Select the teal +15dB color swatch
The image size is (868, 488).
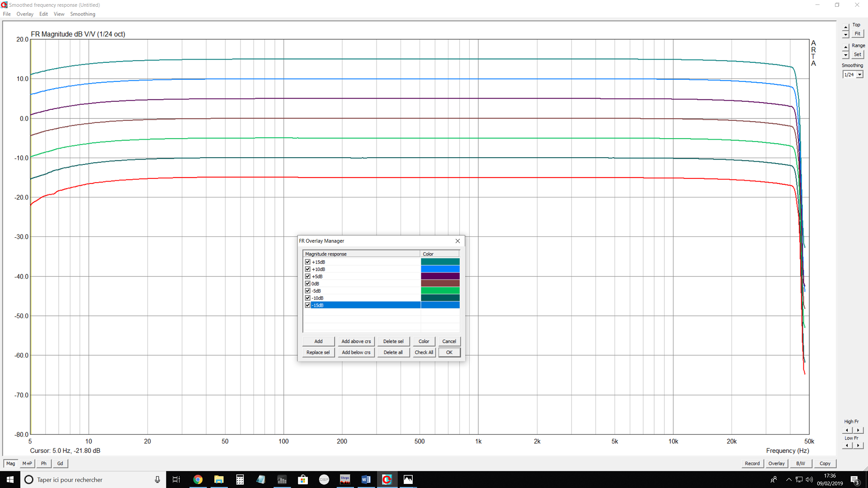440,262
